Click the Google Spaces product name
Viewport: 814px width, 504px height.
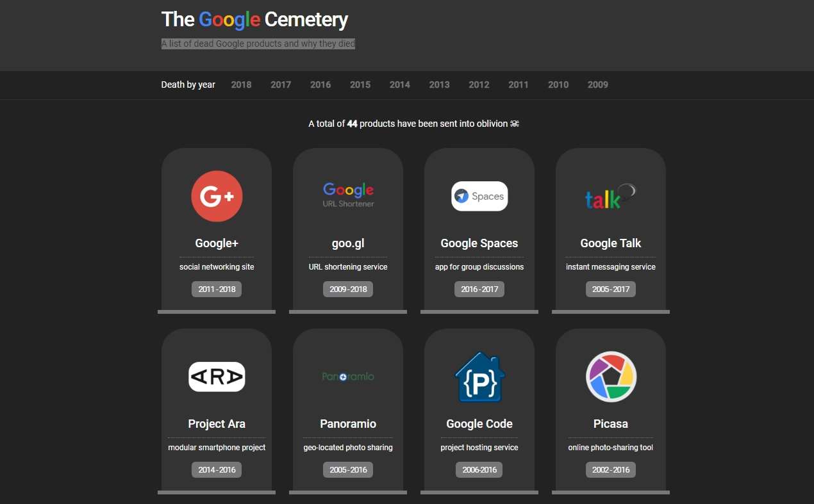pyautogui.click(x=479, y=243)
